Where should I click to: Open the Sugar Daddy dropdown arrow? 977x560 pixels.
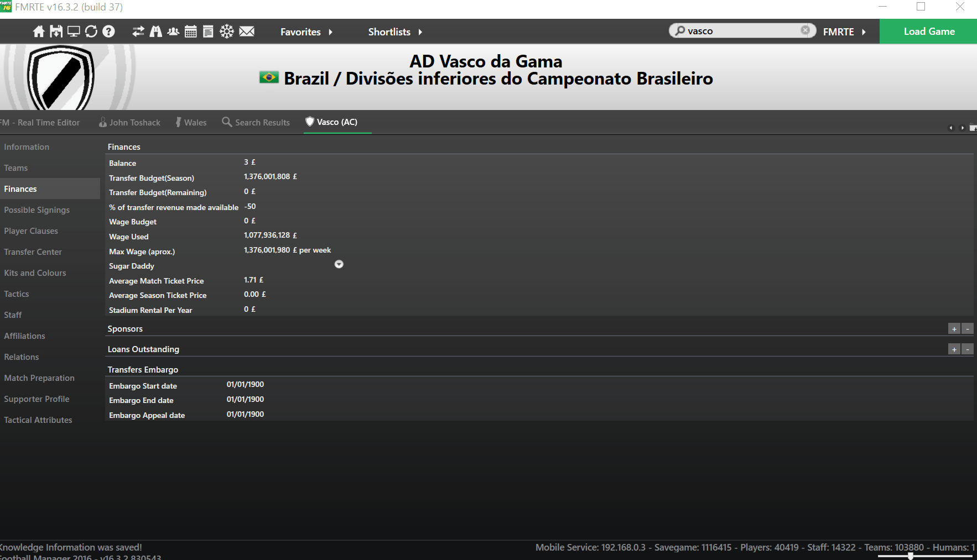point(339,264)
